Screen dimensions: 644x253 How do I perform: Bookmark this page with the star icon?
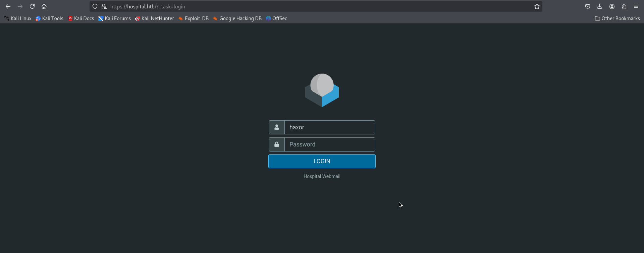[x=537, y=6]
